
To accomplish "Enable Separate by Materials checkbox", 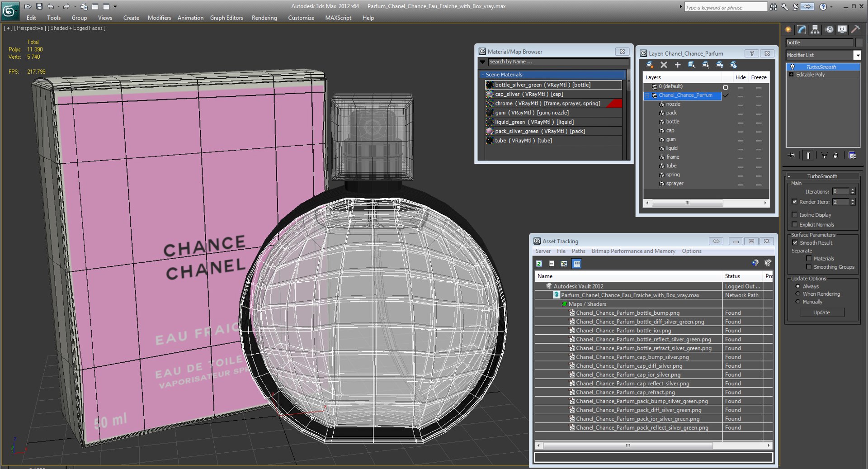I will pyautogui.click(x=809, y=259).
